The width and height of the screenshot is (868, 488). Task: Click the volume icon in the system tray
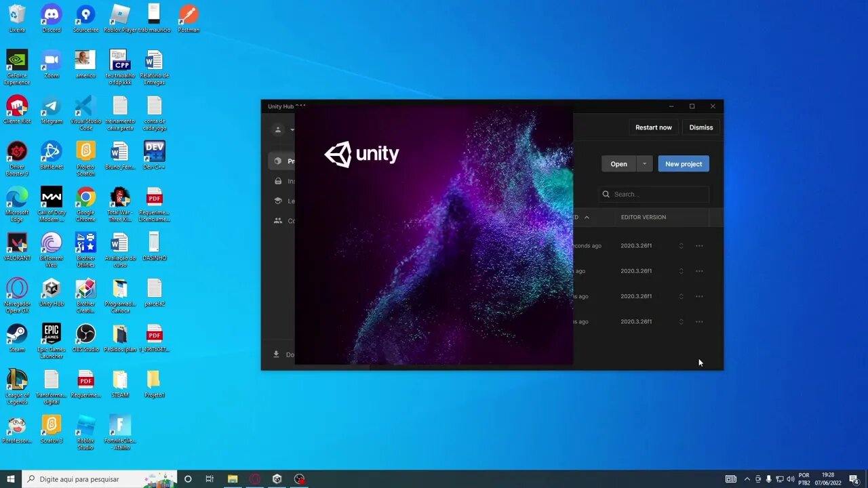point(790,479)
